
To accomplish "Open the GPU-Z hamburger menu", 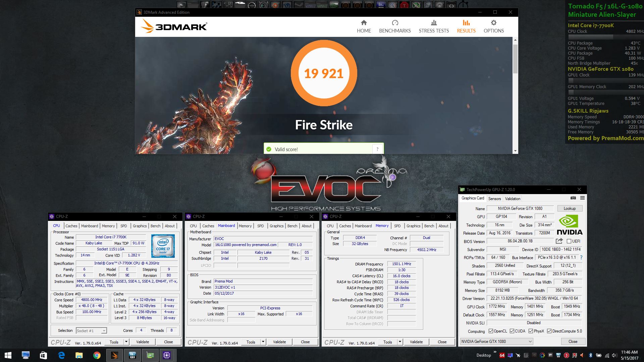I will (583, 198).
